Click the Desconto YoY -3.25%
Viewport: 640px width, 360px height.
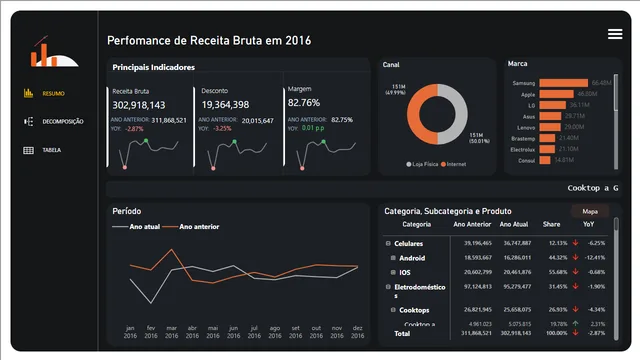coord(222,128)
